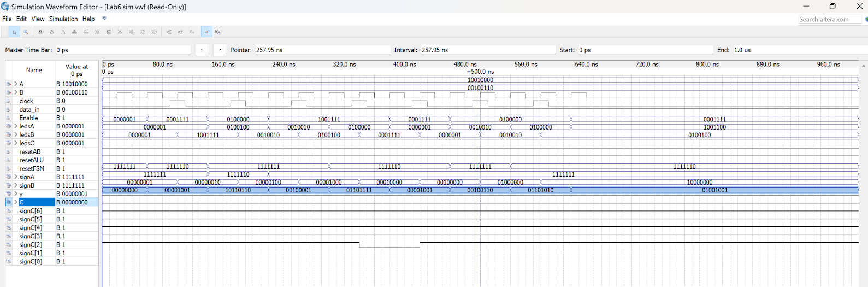Expand the ledsC bus

point(16,143)
